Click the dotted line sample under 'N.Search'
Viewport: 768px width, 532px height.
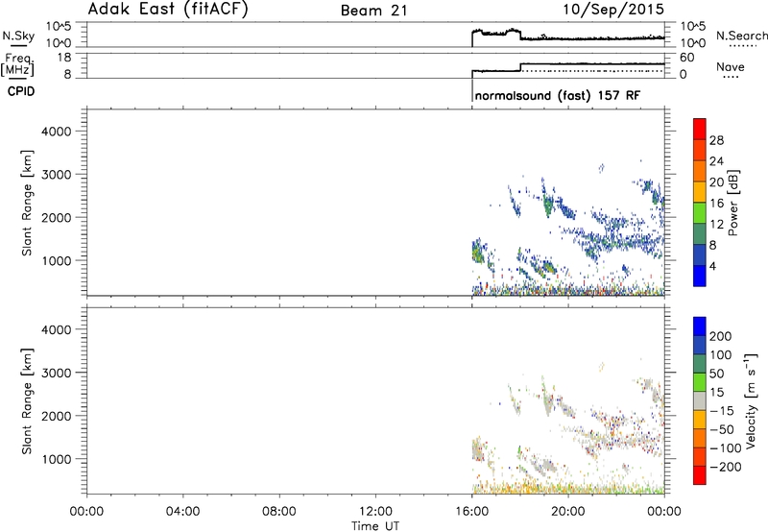(x=742, y=46)
